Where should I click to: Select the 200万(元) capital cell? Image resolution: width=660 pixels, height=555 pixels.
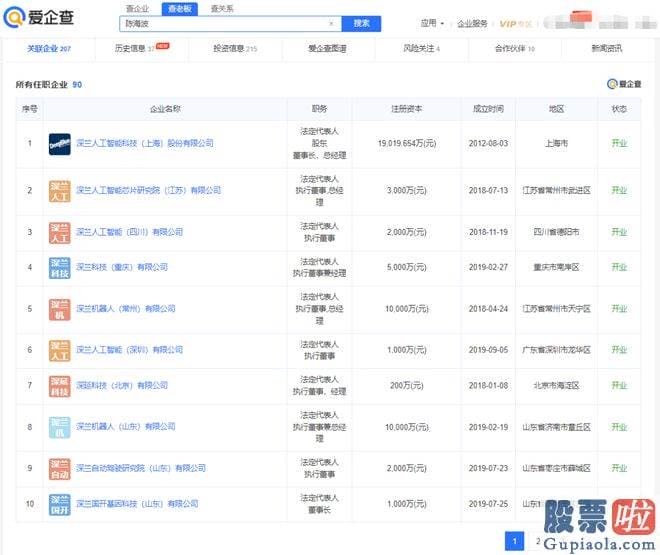tap(407, 385)
